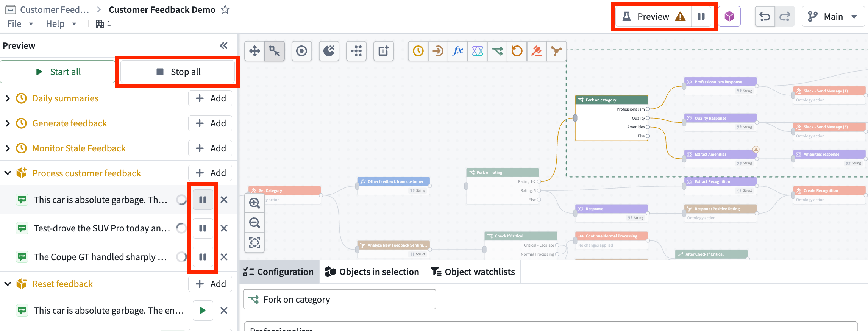This screenshot has width=868, height=331.
Task: Remove the 'Test-drove the SUV Pro' entry
Action: 224,228
